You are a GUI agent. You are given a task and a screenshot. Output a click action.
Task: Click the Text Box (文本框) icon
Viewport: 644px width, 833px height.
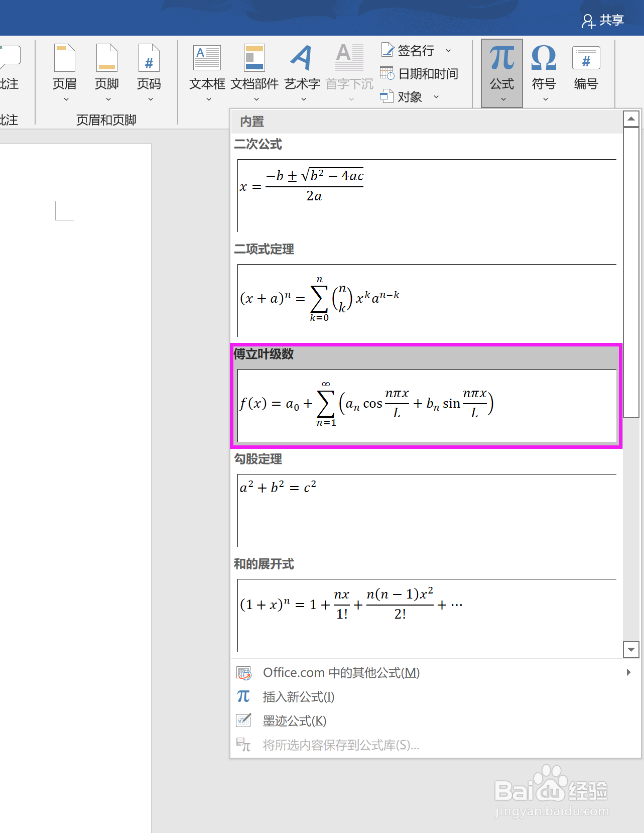pos(207,58)
